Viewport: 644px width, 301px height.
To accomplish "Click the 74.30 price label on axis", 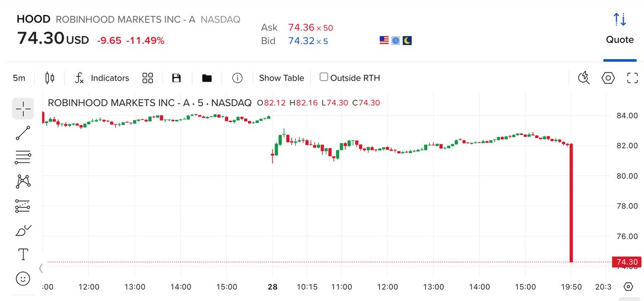I will (x=626, y=262).
